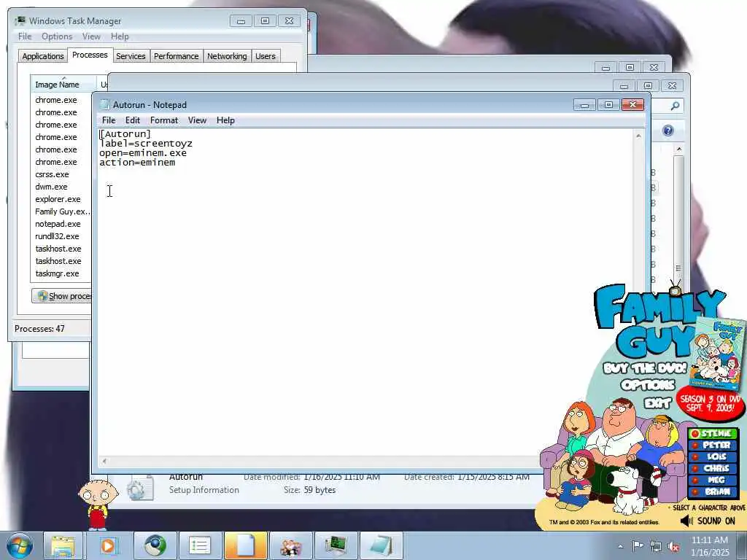
Task: Click the Notepad title bar icon
Action: [x=104, y=105]
